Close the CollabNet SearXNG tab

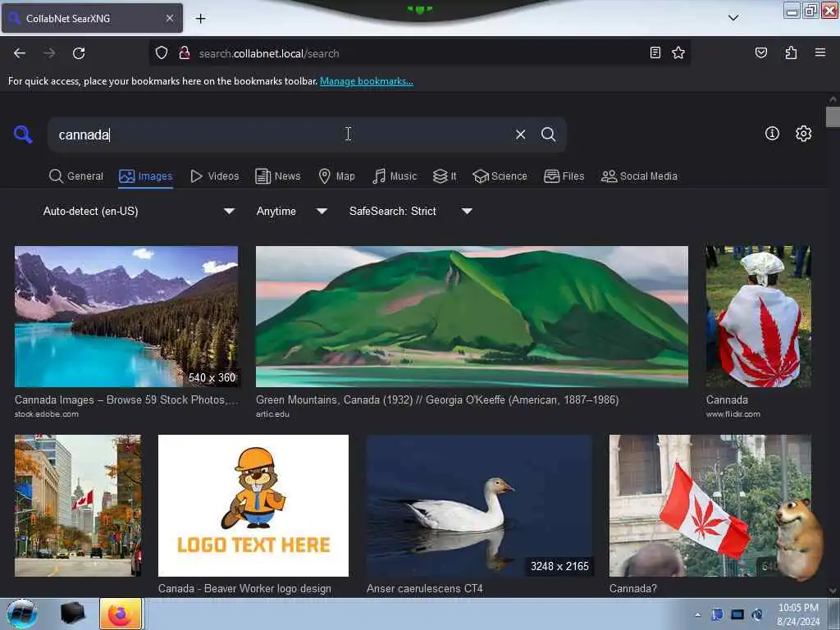pyautogui.click(x=169, y=18)
